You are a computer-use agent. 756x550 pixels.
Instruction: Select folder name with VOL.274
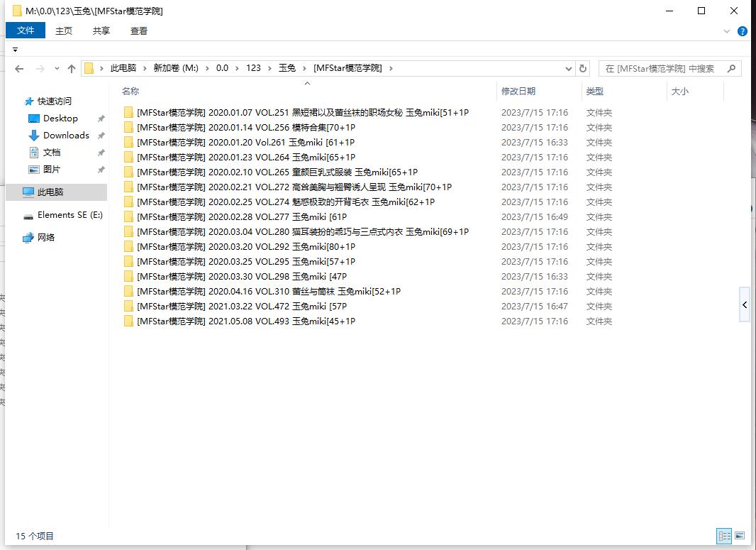point(286,202)
